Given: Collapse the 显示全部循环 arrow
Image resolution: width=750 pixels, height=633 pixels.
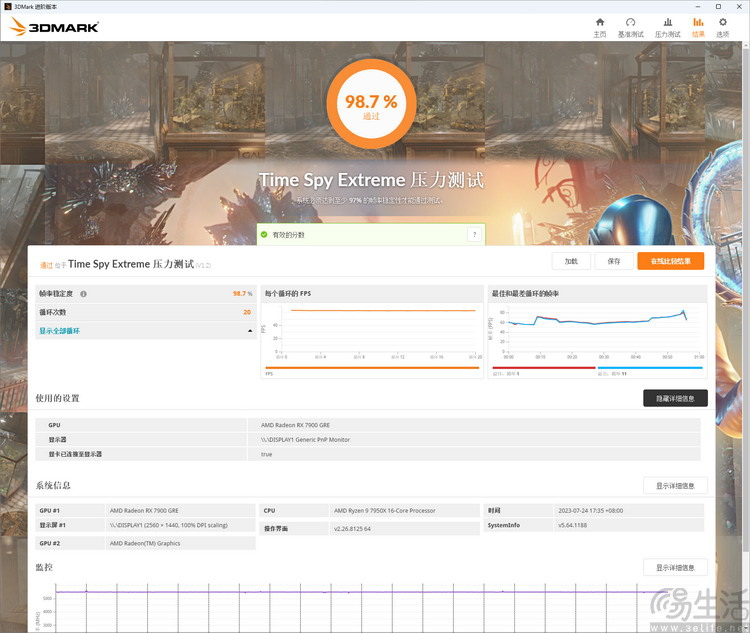Looking at the screenshot, I should [x=250, y=331].
